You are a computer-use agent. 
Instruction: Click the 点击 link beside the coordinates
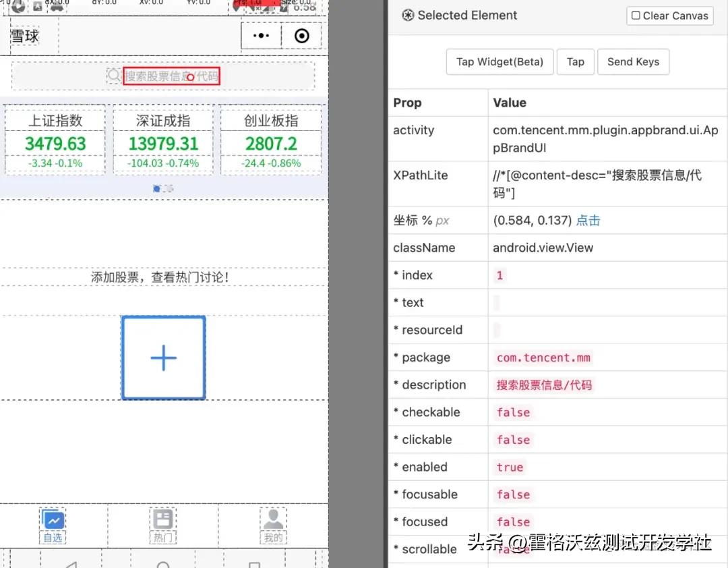point(587,220)
